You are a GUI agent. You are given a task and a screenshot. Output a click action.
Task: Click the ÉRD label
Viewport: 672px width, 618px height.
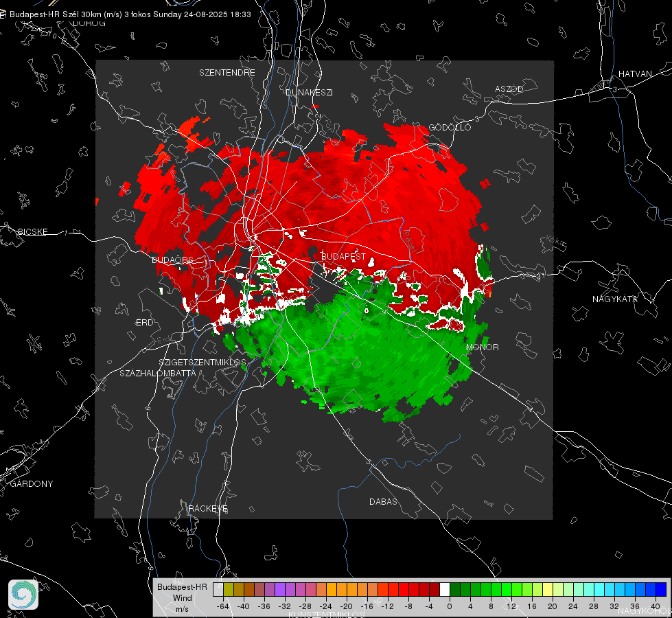pyautogui.click(x=144, y=323)
